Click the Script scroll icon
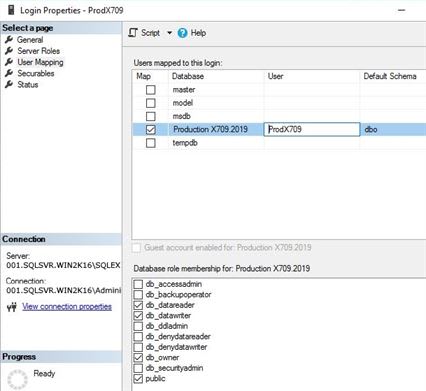Image resolution: width=426 pixels, height=391 pixels. coord(133,33)
